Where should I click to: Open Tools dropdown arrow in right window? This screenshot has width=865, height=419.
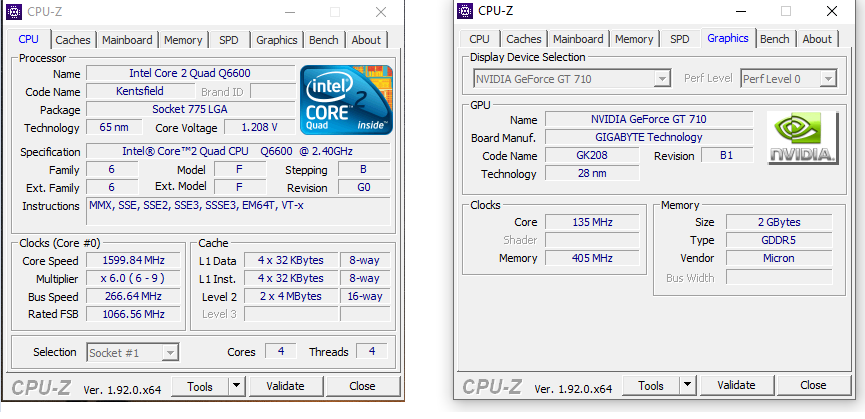687,385
